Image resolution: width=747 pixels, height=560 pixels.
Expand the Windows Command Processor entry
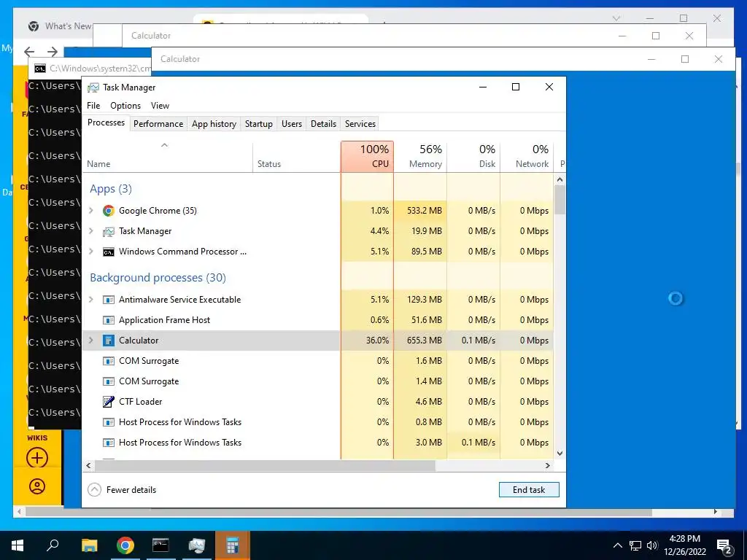[91, 252]
